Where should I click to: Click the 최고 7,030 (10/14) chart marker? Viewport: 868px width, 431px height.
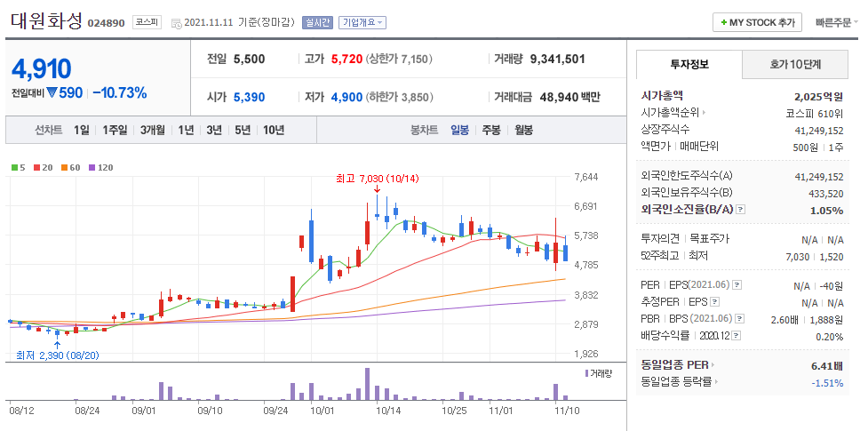[x=378, y=179]
